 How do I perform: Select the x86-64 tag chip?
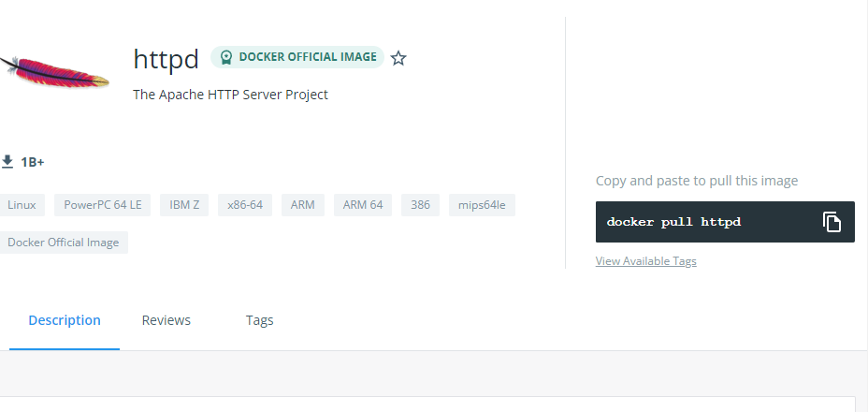coord(245,205)
